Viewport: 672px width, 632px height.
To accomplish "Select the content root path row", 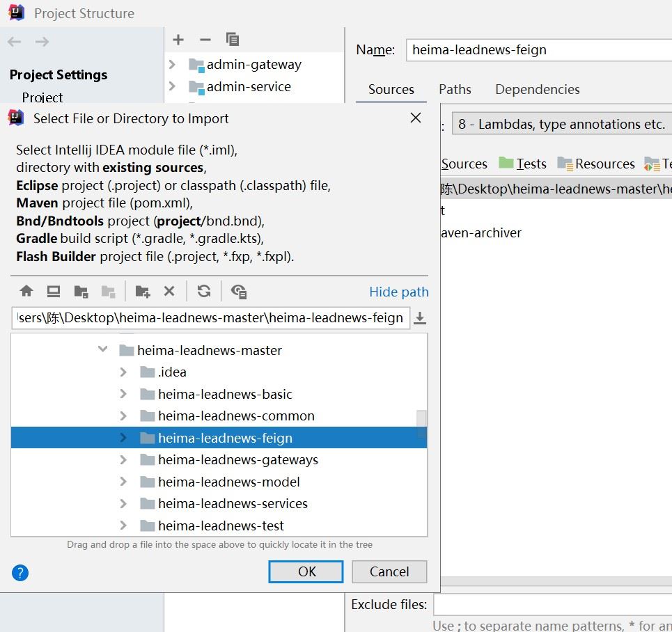I will pos(556,189).
